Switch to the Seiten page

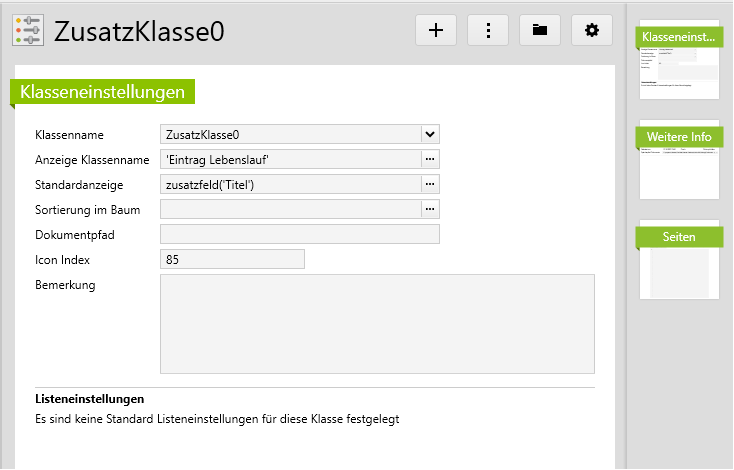[x=679, y=262]
